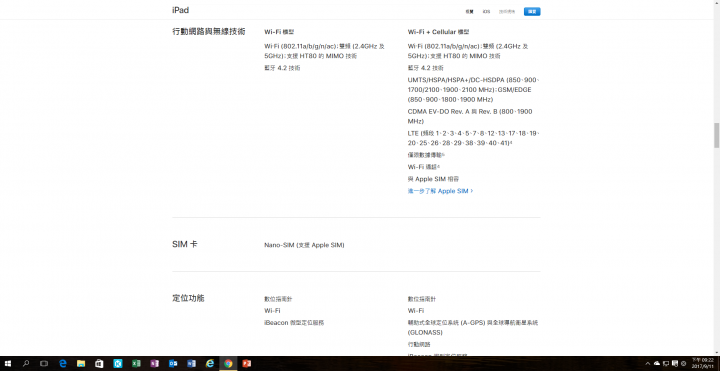Open the teal K app on taskbar

[118, 364]
